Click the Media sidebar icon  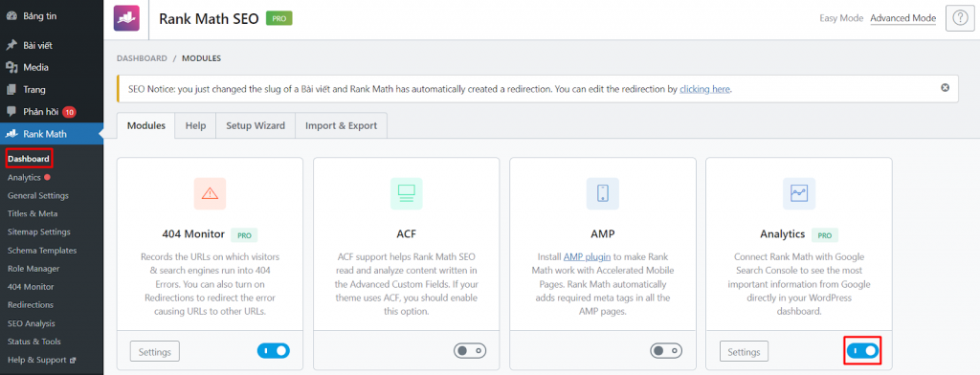point(11,68)
